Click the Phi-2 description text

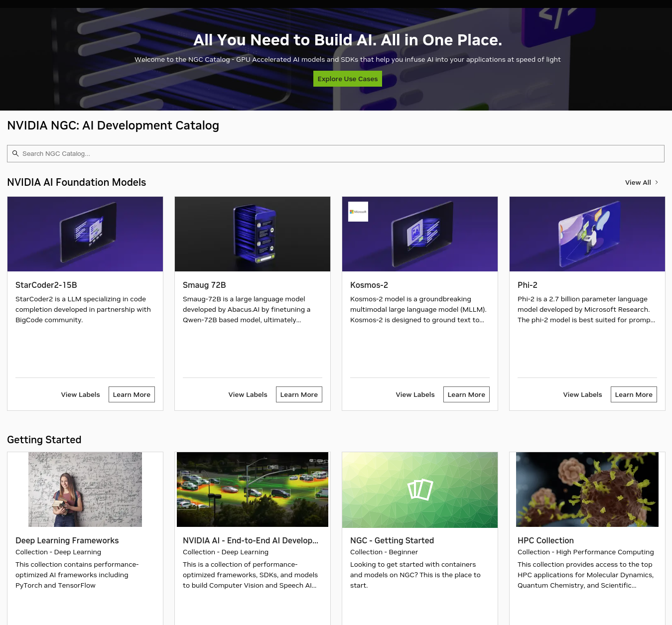click(586, 309)
